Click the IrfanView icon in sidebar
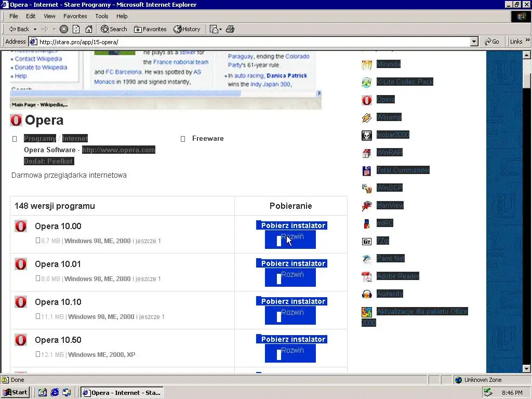Screen dimensions: 532x399 tap(367, 206)
